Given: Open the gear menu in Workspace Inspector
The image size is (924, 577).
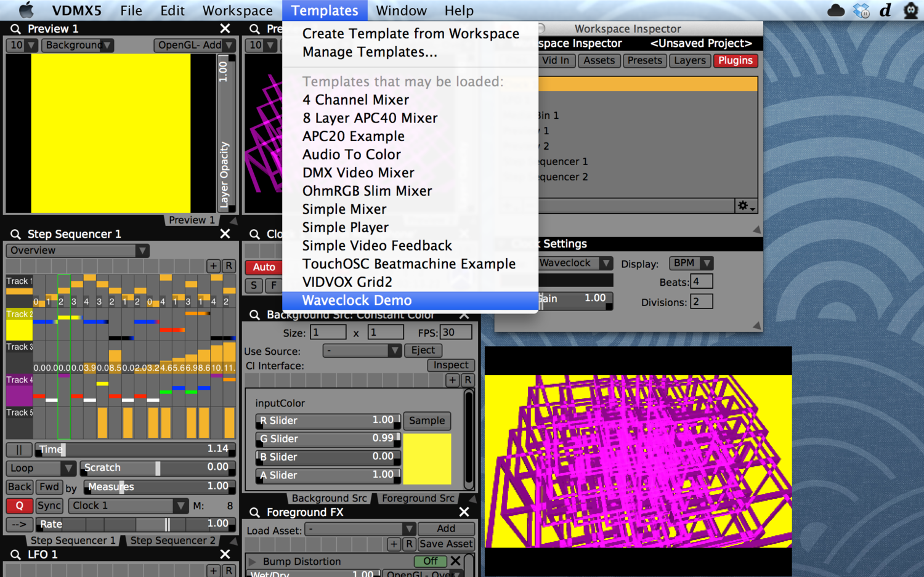Looking at the screenshot, I should click(746, 206).
